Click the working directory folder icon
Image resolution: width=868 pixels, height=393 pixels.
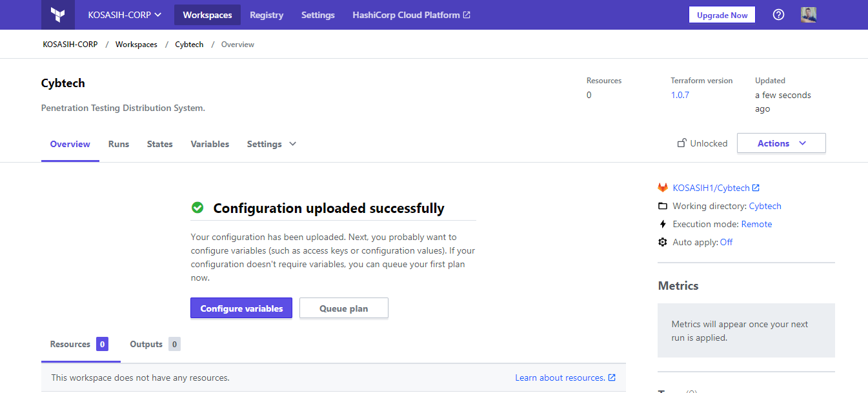[x=663, y=206]
